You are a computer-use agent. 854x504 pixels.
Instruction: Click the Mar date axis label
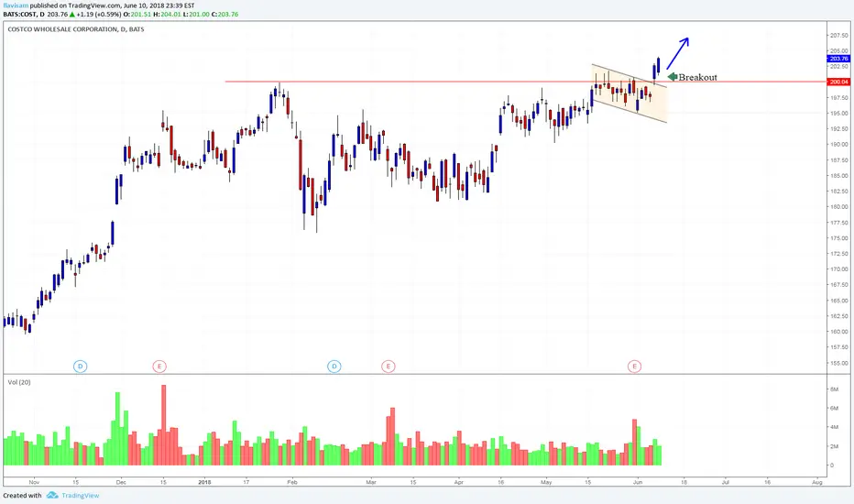click(371, 482)
